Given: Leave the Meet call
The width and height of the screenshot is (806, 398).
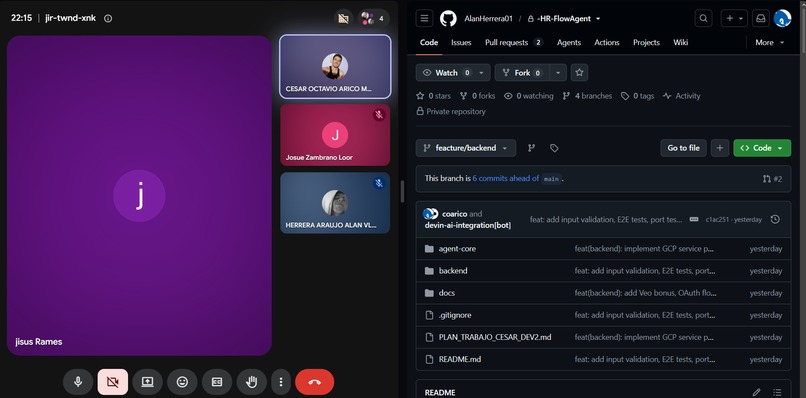Looking at the screenshot, I should coord(315,382).
